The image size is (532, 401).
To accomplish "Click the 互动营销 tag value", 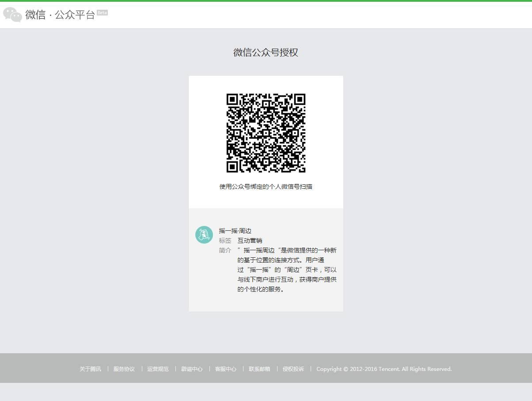I will [250, 241].
